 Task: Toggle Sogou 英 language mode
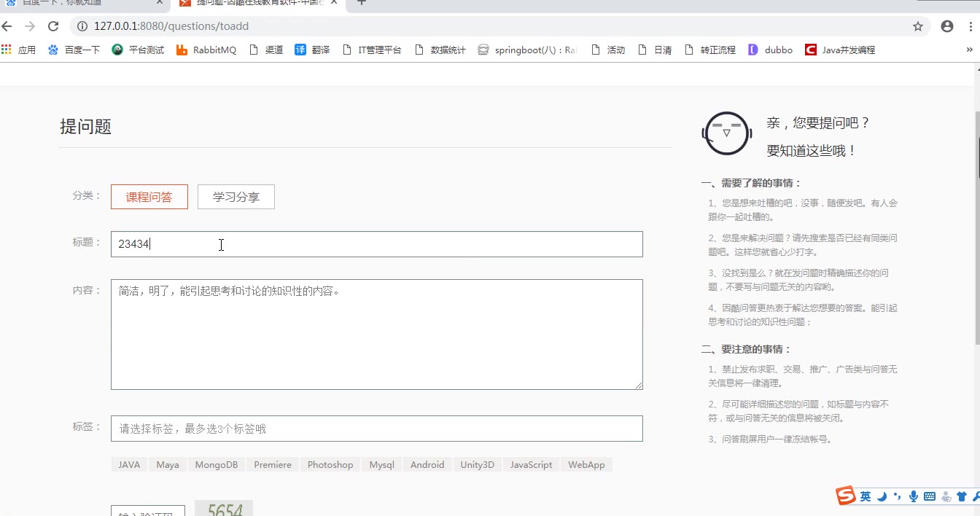[x=866, y=496]
